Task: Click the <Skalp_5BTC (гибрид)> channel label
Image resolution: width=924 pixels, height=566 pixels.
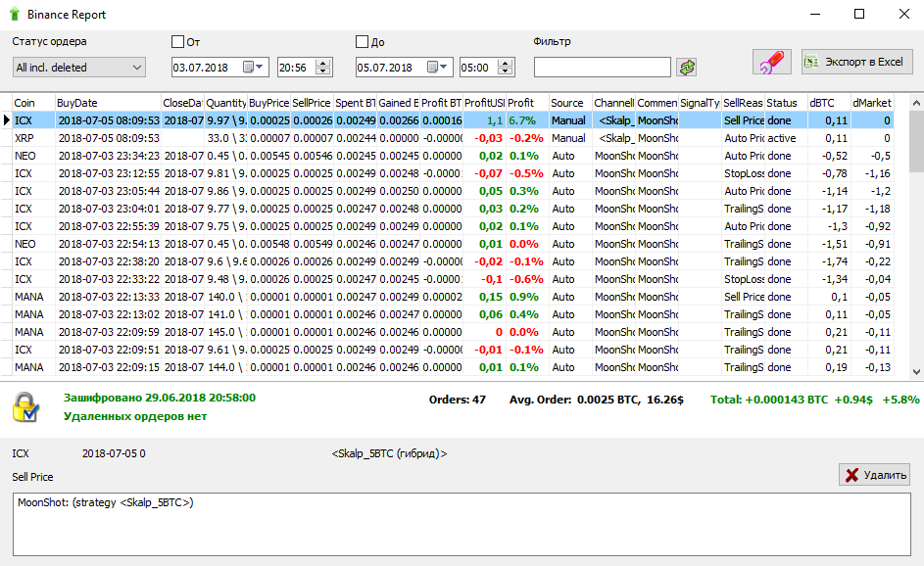Action: tap(389, 453)
